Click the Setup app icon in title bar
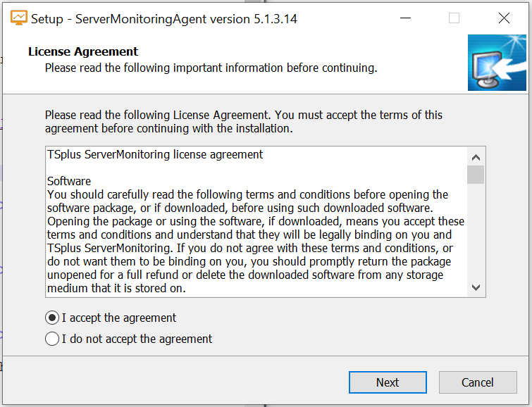 tap(19, 18)
